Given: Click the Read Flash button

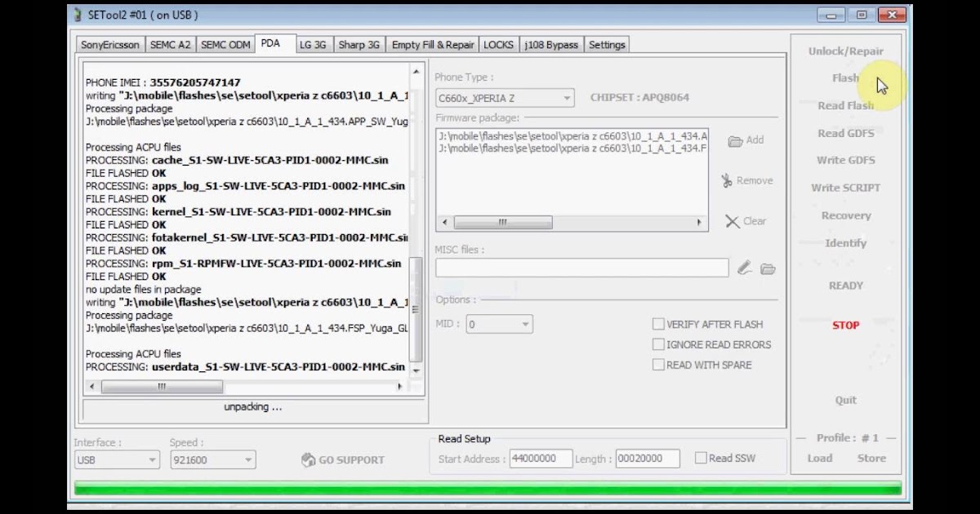Looking at the screenshot, I should click(846, 105).
